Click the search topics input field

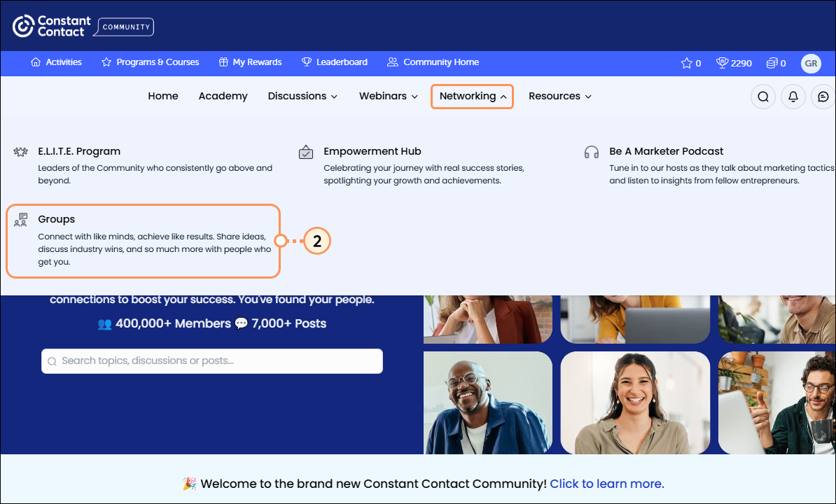212,361
